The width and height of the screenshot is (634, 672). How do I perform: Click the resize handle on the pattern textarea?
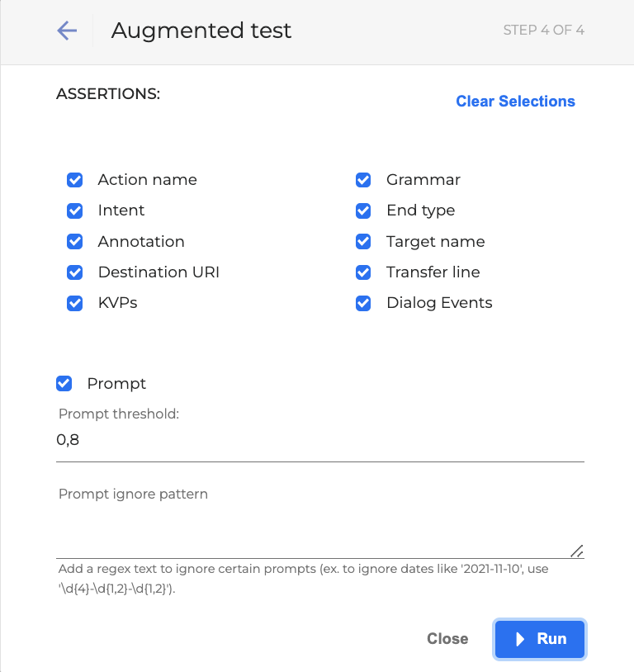point(577,551)
